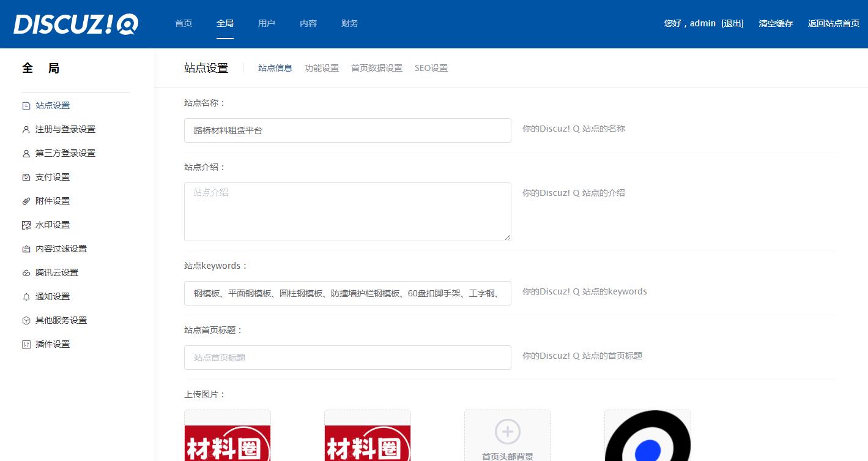Click the 插件设置 sidebar icon
This screenshot has width=868, height=461.
tap(26, 345)
